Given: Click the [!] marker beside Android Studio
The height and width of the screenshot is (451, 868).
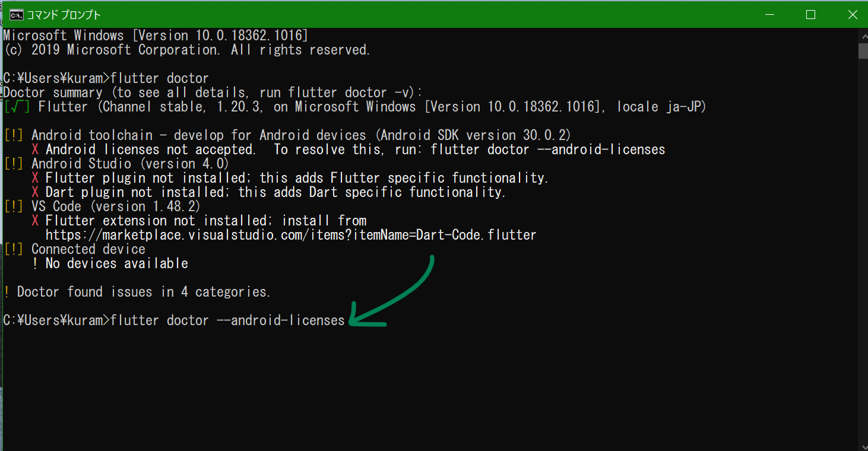Looking at the screenshot, I should [13, 163].
